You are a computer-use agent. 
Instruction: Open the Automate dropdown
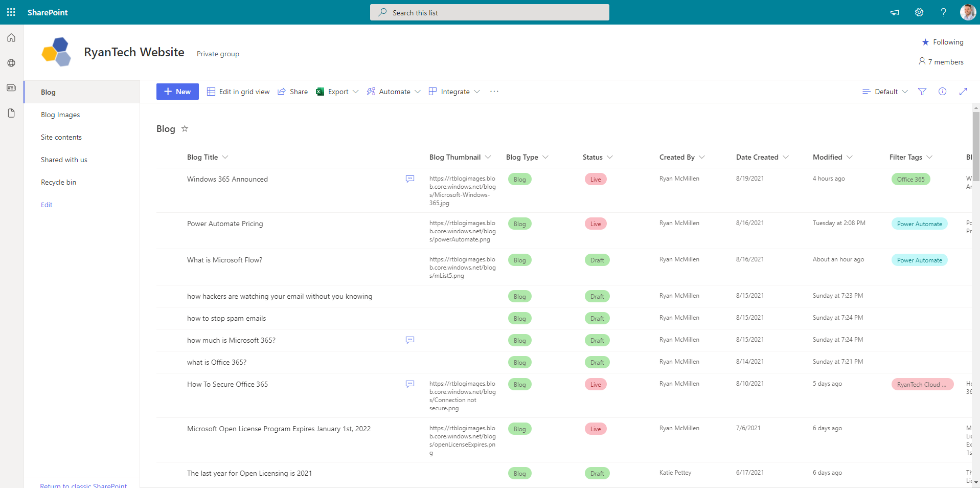394,92
